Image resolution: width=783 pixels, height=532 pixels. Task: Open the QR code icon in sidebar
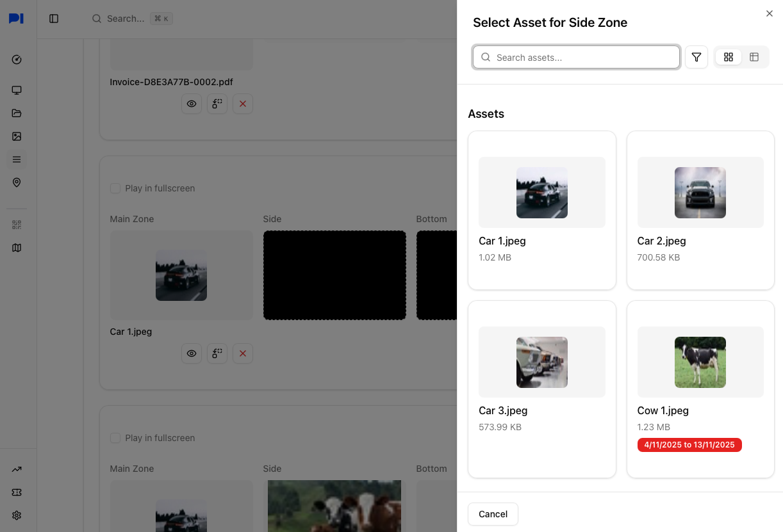17,225
